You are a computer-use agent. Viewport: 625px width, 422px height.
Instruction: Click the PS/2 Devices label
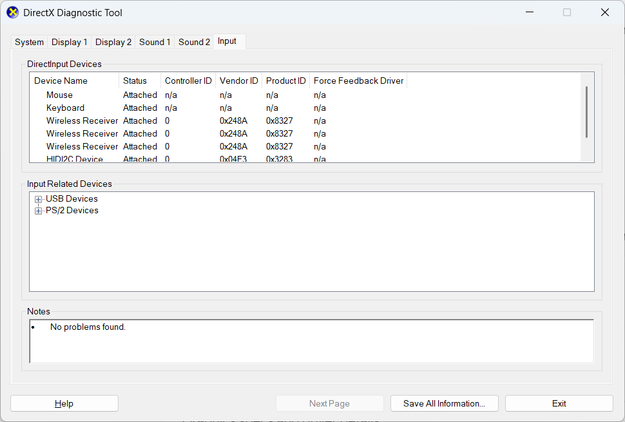pos(72,210)
